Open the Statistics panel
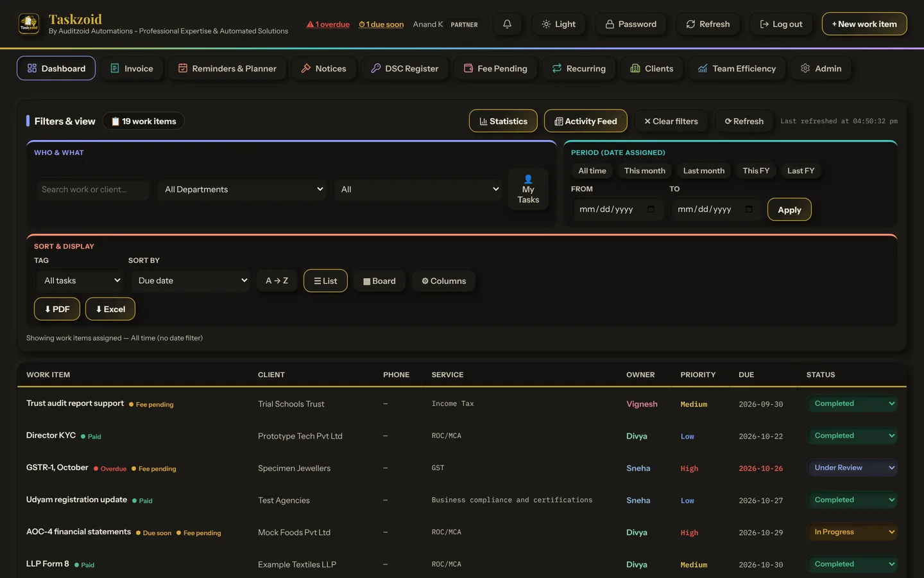Screen dimensions: 924x578 503,121
